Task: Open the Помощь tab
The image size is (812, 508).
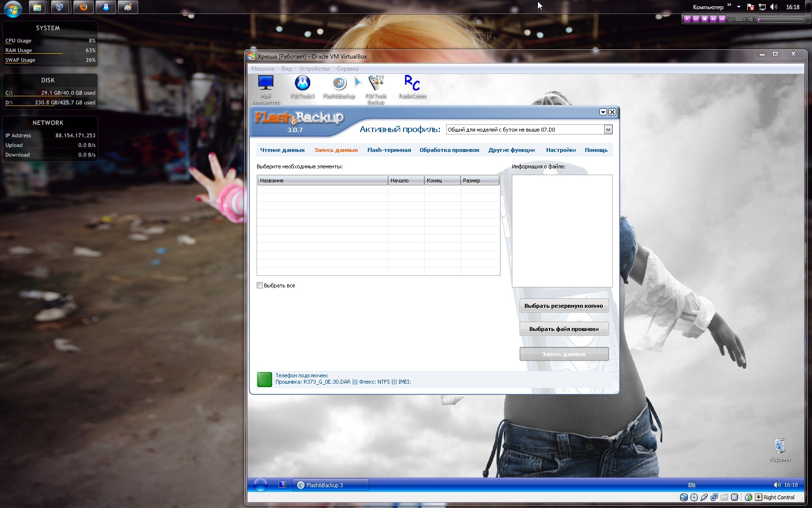Action: (596, 150)
